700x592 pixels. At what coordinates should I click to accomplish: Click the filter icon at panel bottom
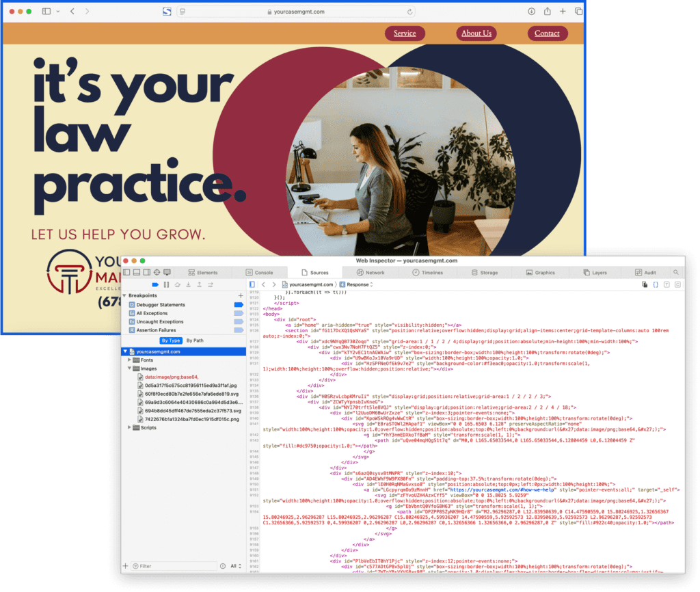(136, 567)
